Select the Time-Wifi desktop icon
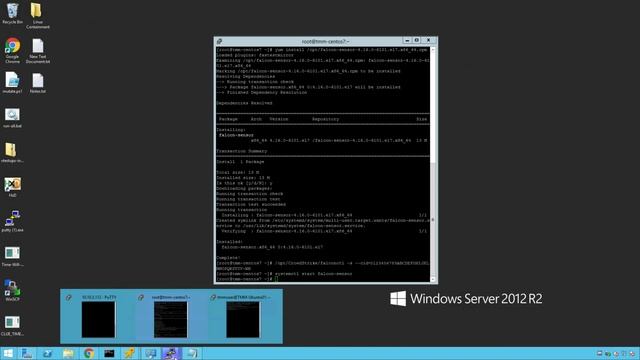This screenshot has height=360, width=640. point(12,257)
